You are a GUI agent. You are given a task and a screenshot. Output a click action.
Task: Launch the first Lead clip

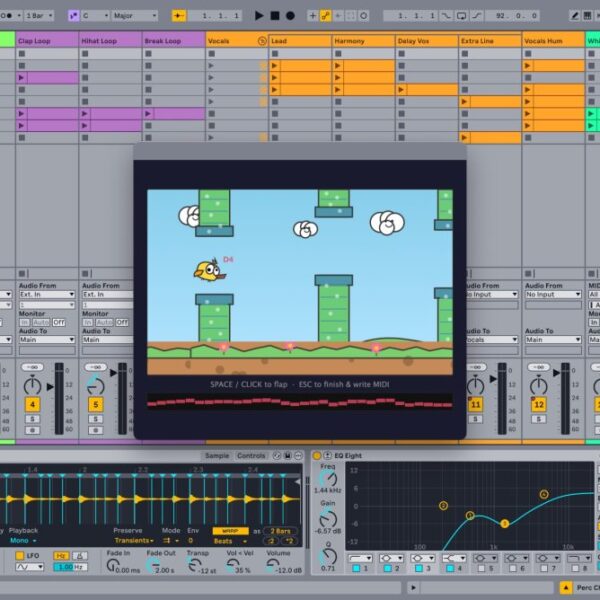(274, 66)
